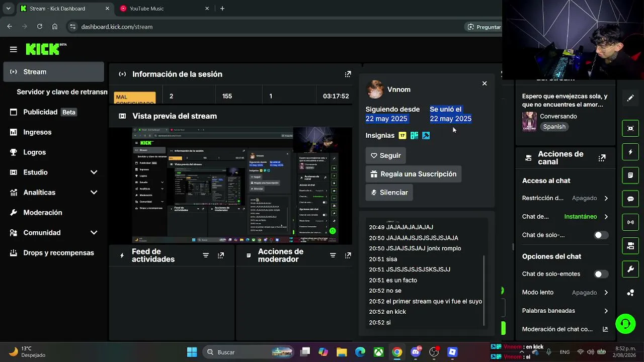Go back in the browser
The width and height of the screenshot is (644, 362).
pos(10,27)
